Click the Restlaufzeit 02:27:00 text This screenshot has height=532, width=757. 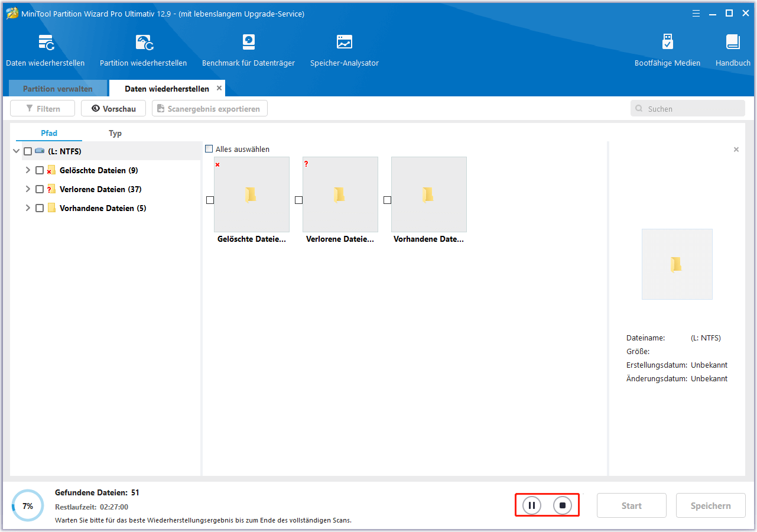pyautogui.click(x=92, y=507)
